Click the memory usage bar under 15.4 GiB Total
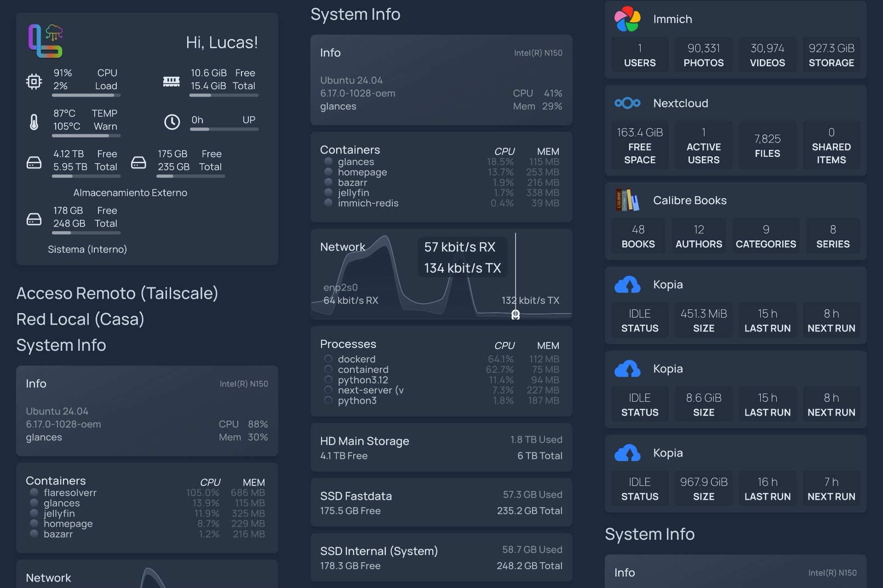Image resolution: width=883 pixels, height=588 pixels. [x=224, y=95]
